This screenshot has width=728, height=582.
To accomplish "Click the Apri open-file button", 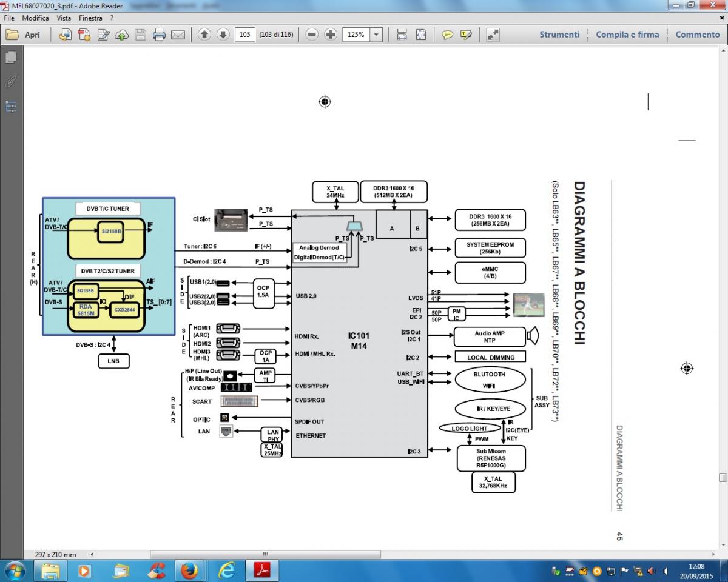I will pos(24,35).
